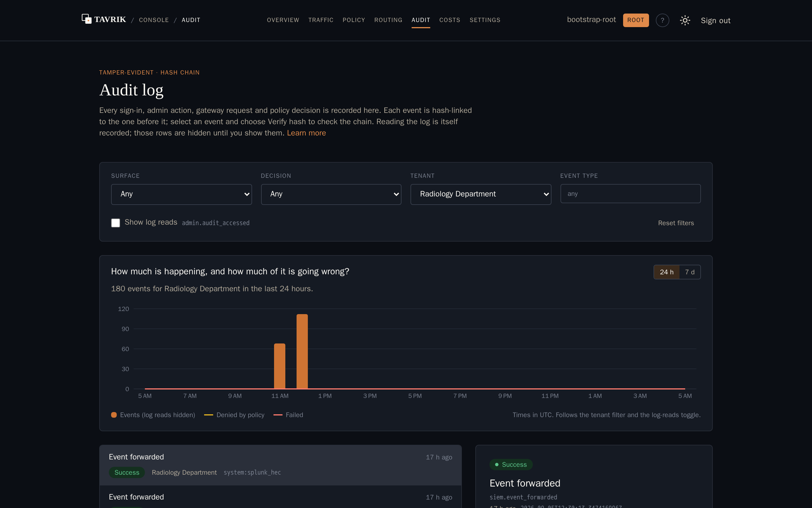Go to the Settings tab
Screen dimensions: 812x508
click(x=485, y=20)
